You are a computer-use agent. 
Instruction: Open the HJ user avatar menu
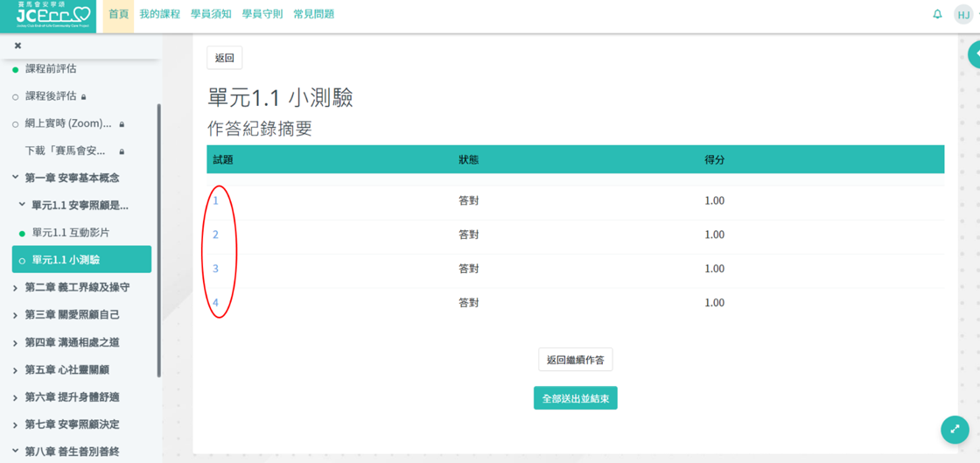click(962, 15)
